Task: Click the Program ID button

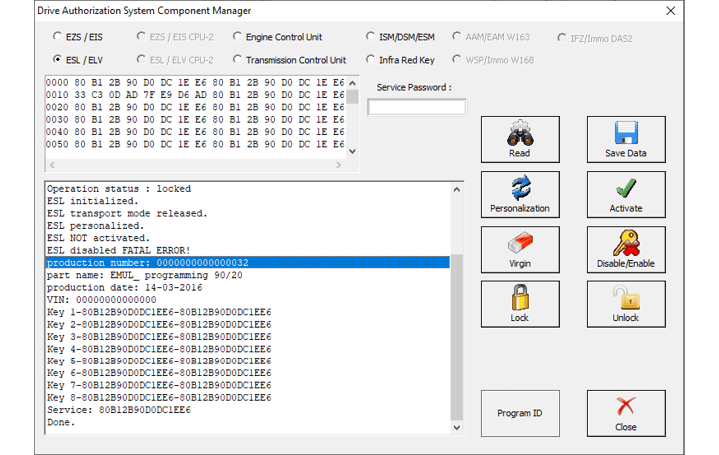Action: click(520, 413)
